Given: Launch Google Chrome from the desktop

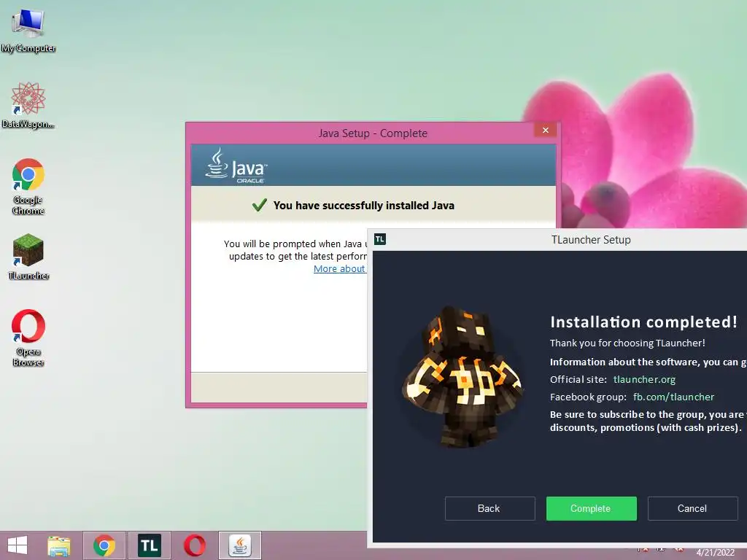Looking at the screenshot, I should (x=28, y=186).
